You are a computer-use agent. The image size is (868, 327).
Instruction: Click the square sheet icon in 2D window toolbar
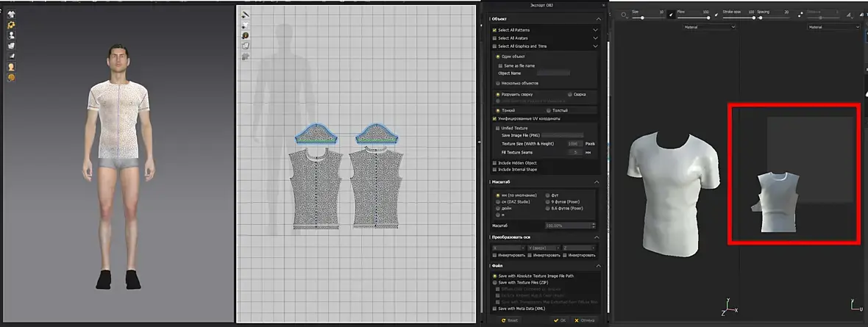[x=245, y=46]
